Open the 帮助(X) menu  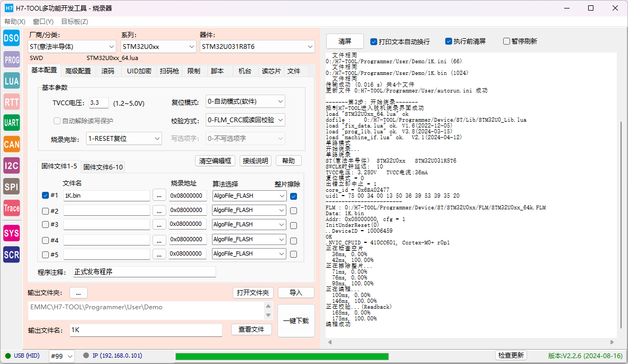pos(15,22)
